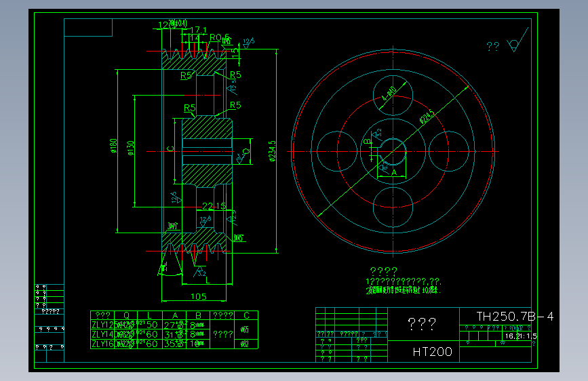Select the C column header in table

point(246,315)
